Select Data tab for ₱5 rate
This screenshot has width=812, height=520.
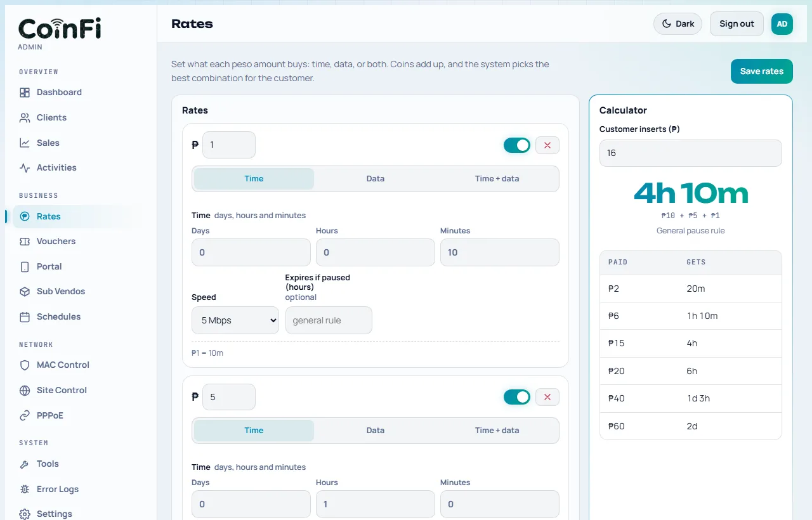[x=376, y=431]
